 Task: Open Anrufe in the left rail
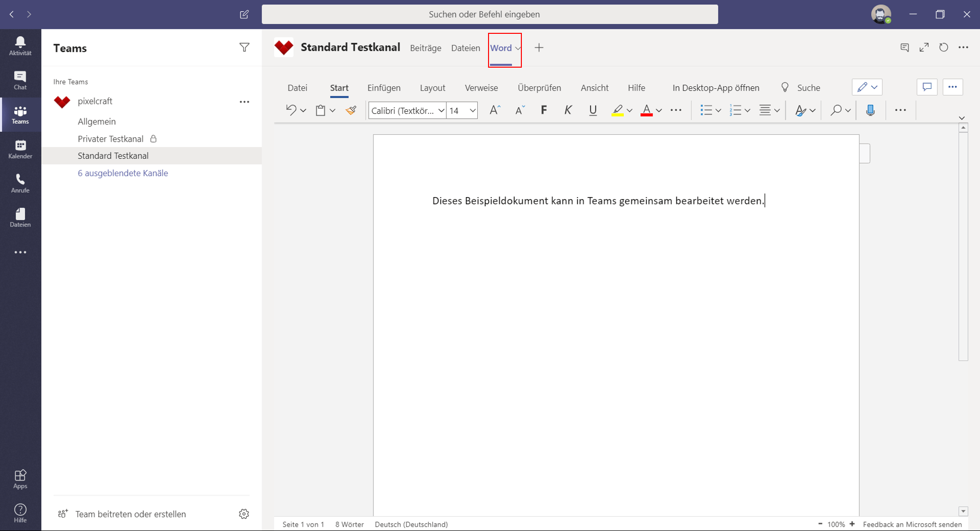(x=20, y=183)
